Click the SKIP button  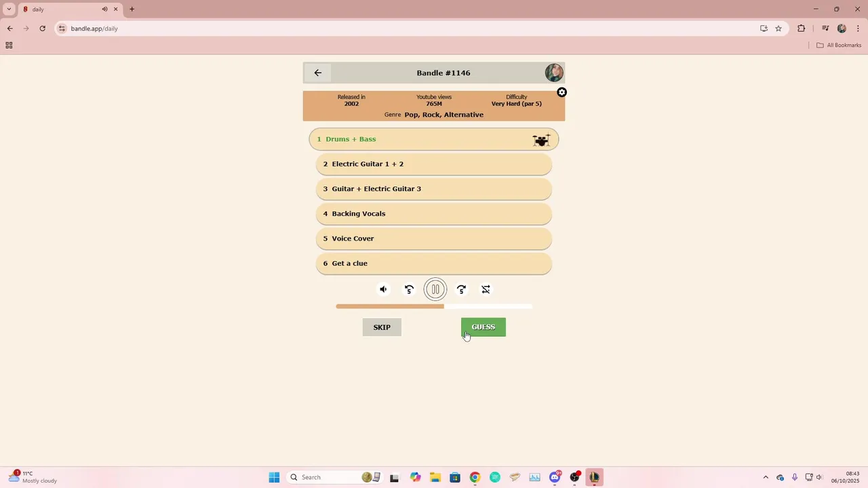pos(382,327)
